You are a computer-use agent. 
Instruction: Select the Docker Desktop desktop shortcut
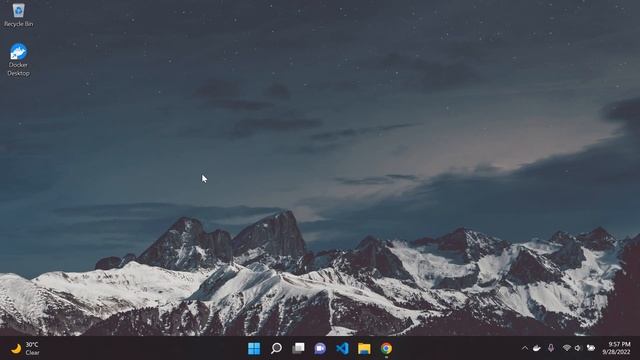[x=18, y=60]
